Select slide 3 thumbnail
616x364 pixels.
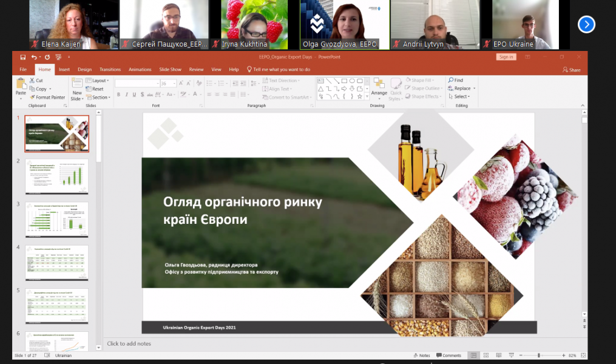pos(56,220)
